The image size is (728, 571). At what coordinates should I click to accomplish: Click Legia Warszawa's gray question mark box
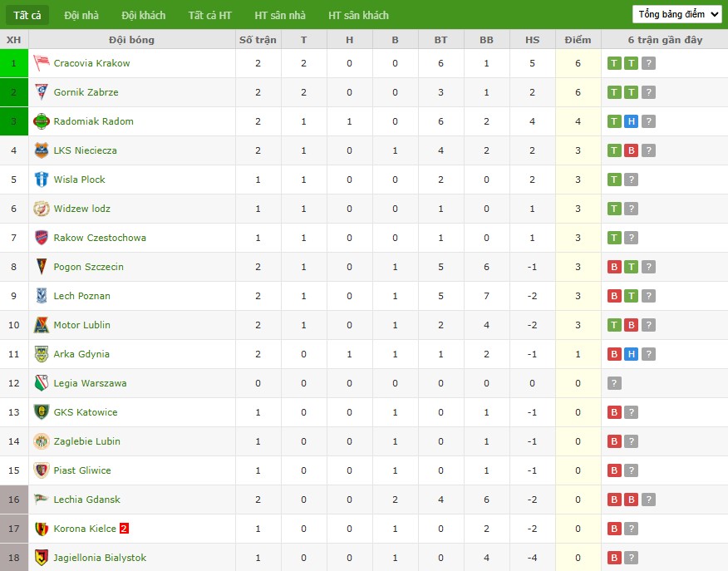614,383
